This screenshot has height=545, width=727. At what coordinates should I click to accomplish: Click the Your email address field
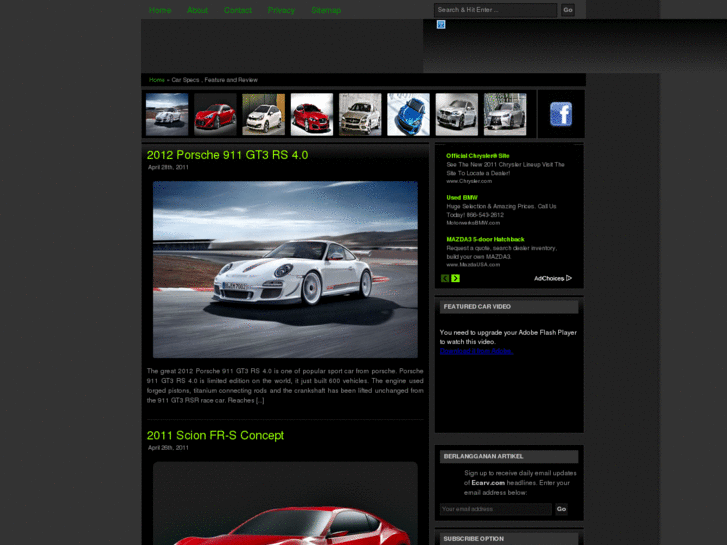[x=495, y=509]
